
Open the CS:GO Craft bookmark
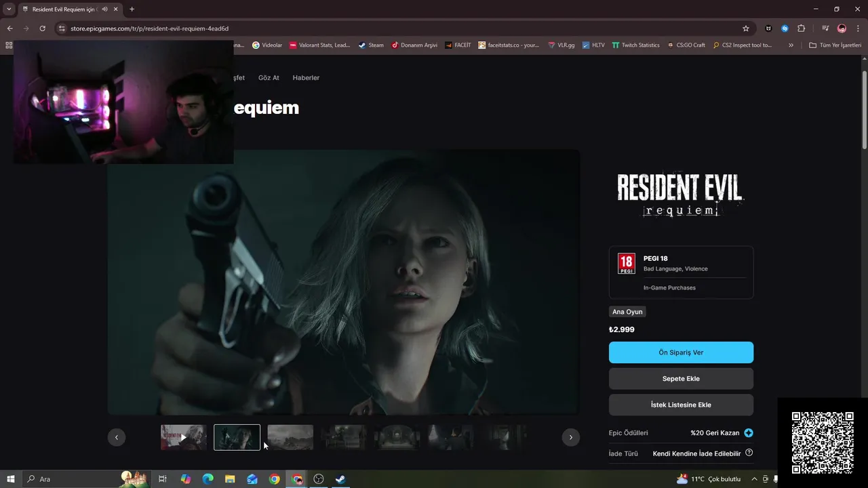(686, 45)
